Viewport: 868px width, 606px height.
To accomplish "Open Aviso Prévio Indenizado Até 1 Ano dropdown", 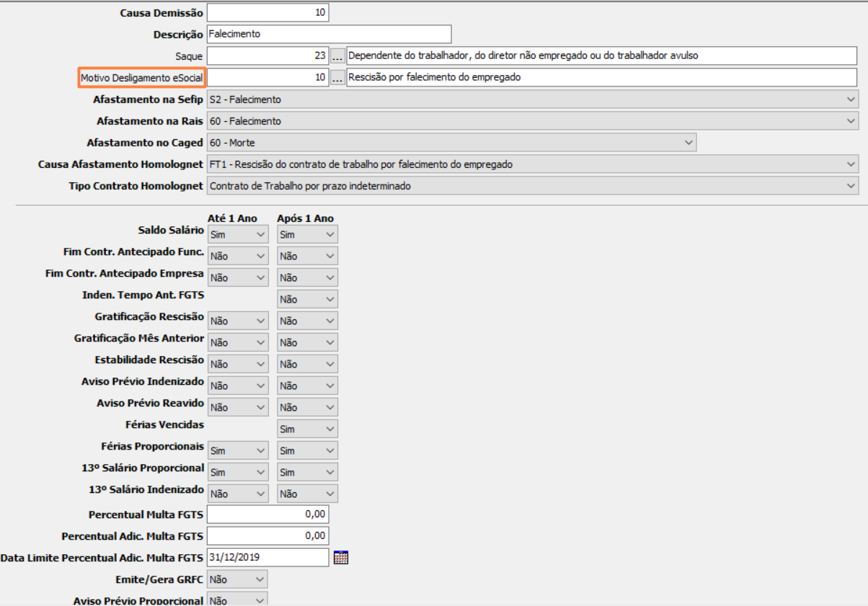I will click(237, 386).
